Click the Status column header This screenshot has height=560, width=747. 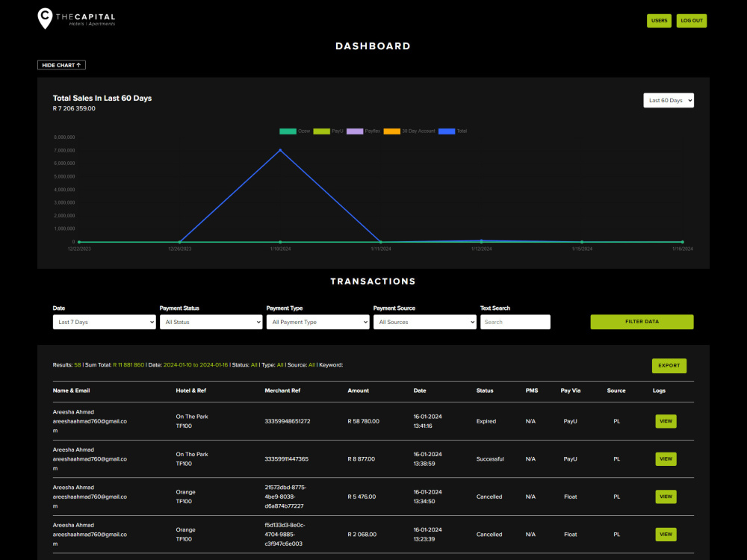[x=485, y=391]
